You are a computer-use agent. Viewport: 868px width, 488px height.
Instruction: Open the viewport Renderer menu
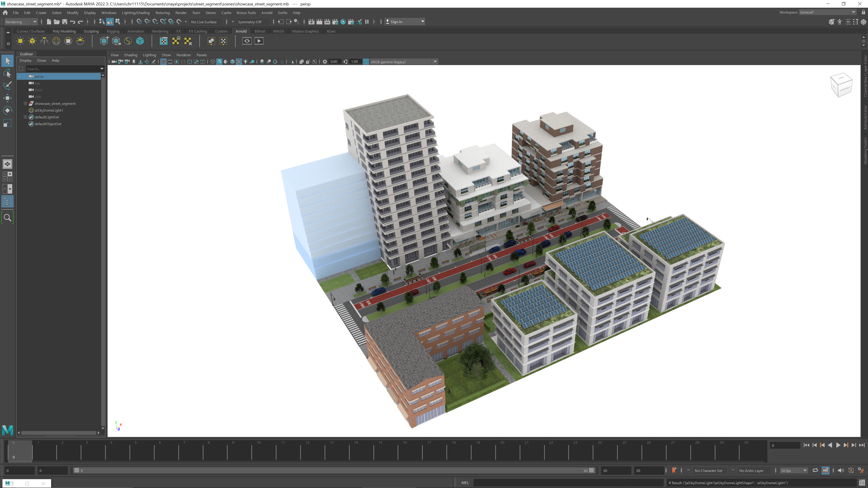pos(184,55)
